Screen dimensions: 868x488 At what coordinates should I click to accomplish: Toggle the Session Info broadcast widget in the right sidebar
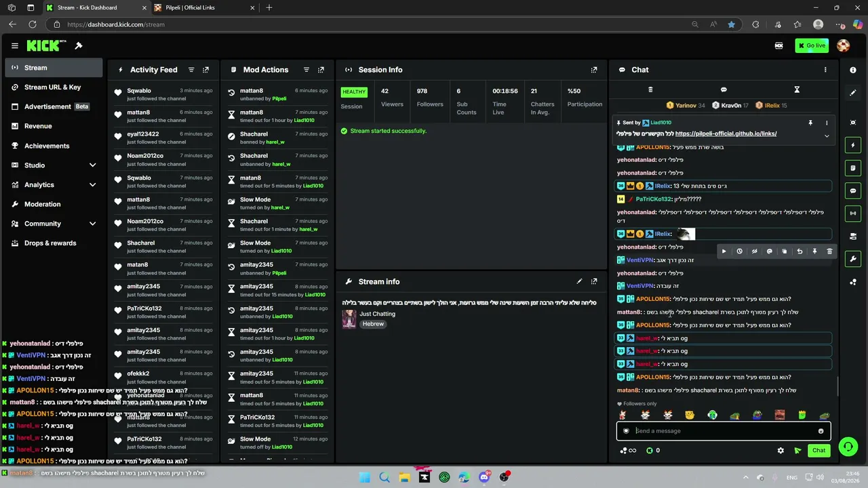pos(853,213)
